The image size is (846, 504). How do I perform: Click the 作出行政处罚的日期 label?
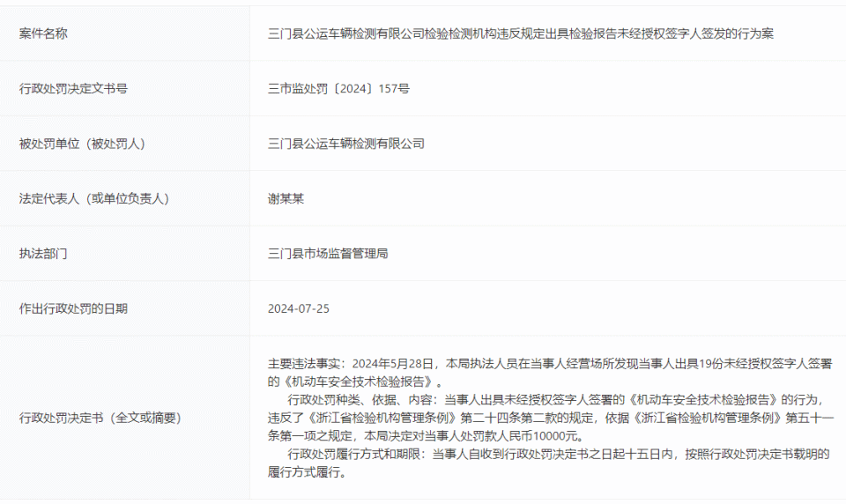73,308
